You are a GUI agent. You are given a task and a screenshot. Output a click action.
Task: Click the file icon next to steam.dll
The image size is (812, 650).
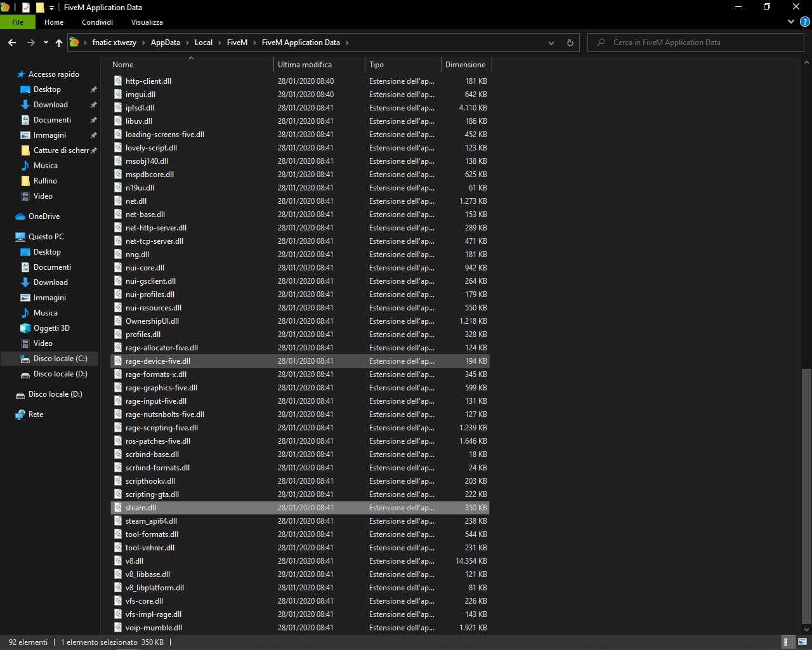pyautogui.click(x=118, y=507)
